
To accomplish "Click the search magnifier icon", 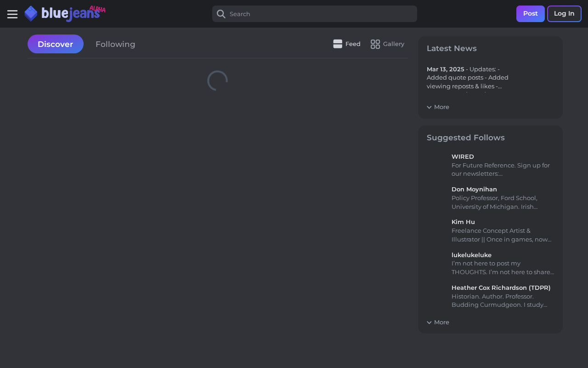I will pos(221,14).
